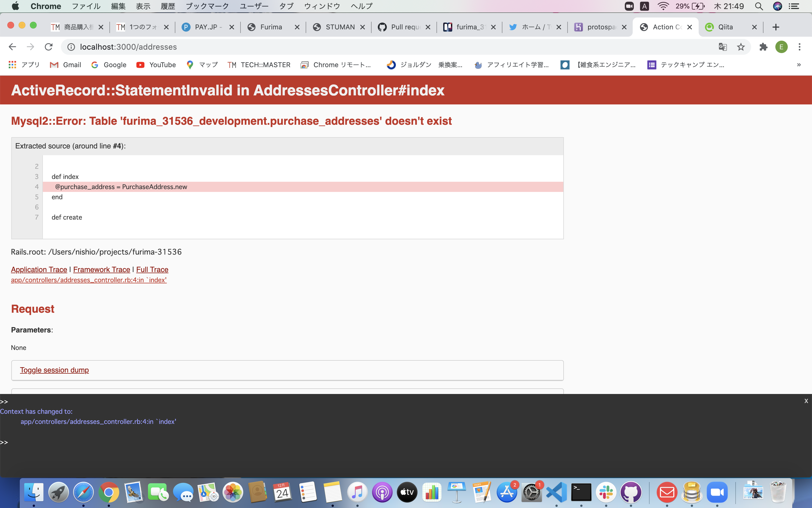Open the Chrome profile avatar E
Screen dimensions: 812x508
tap(781, 47)
